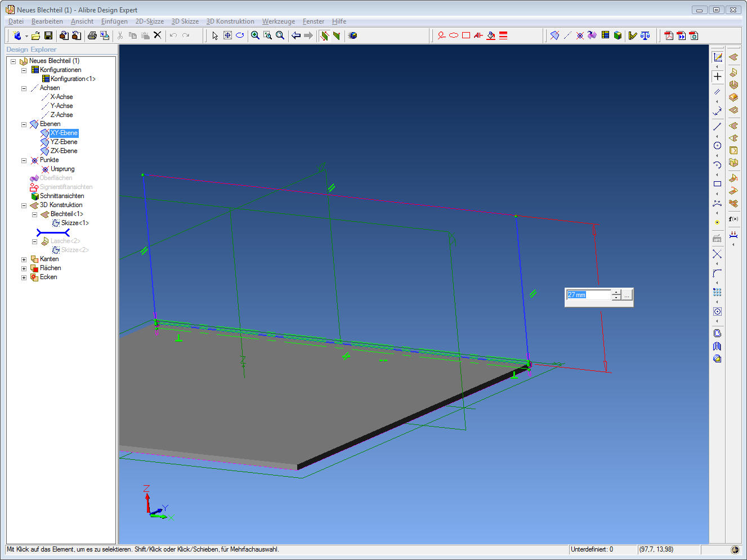Click the plain zoom magnifier icon

280,35
